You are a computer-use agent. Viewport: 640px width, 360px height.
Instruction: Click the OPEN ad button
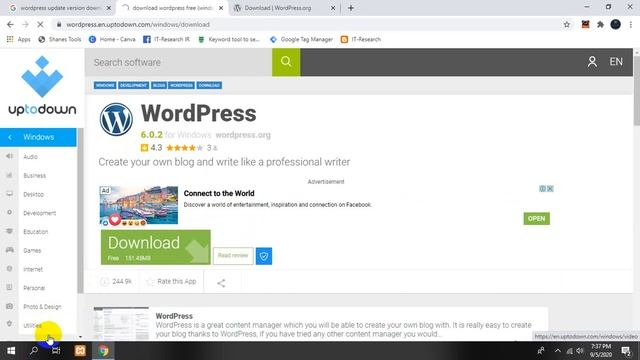pyautogui.click(x=536, y=218)
